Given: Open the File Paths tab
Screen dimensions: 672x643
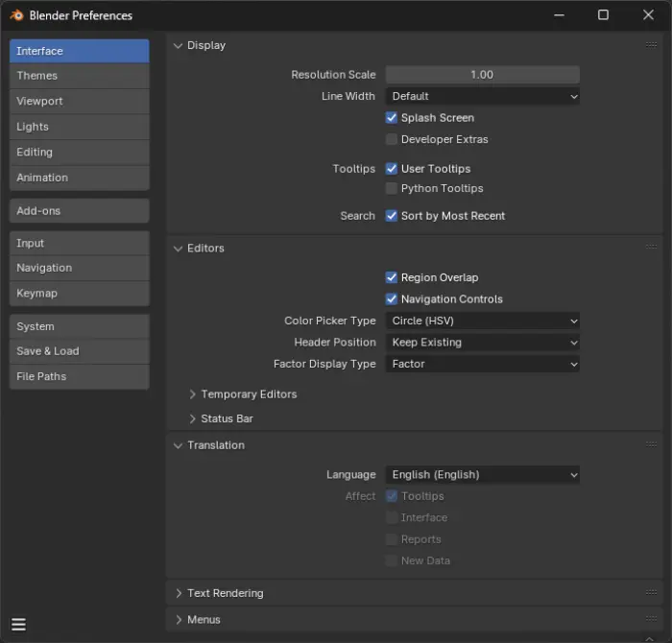Looking at the screenshot, I should coord(80,376).
